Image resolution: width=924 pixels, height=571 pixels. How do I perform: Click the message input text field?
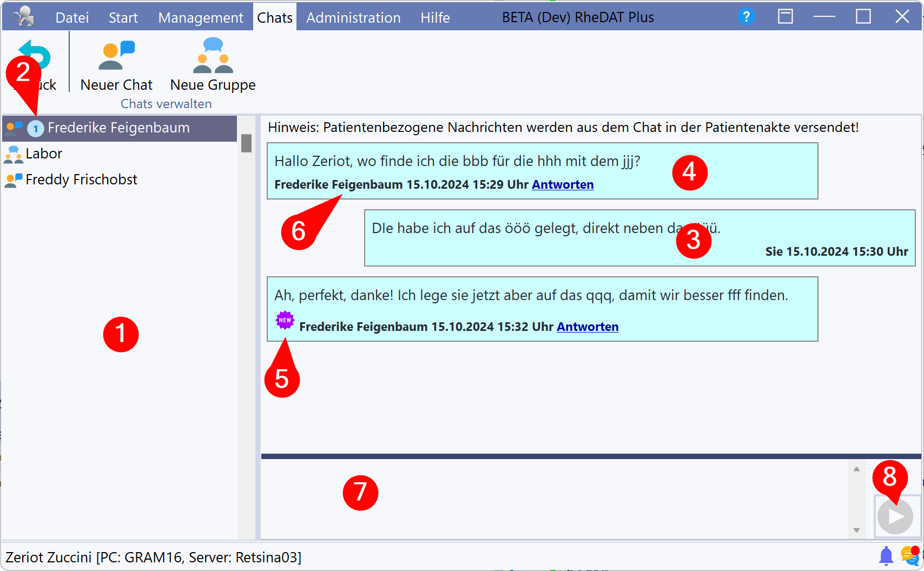pyautogui.click(x=552, y=499)
